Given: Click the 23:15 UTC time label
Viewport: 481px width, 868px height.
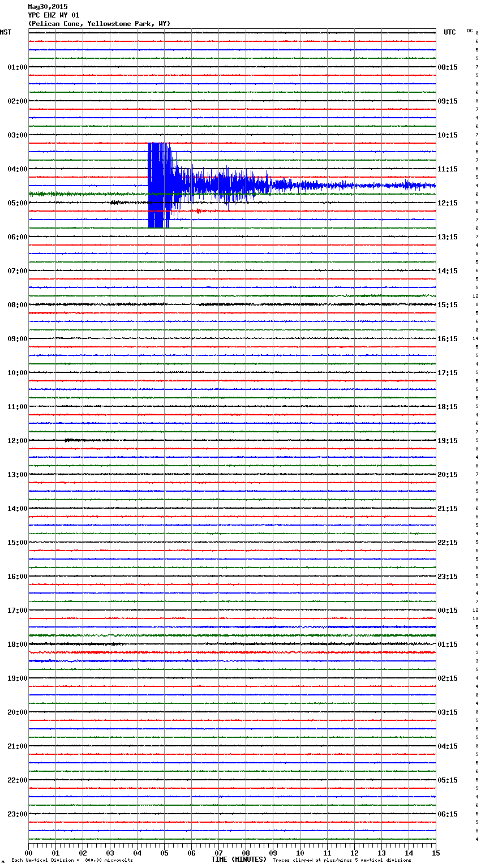Looking at the screenshot, I should click(x=448, y=577).
